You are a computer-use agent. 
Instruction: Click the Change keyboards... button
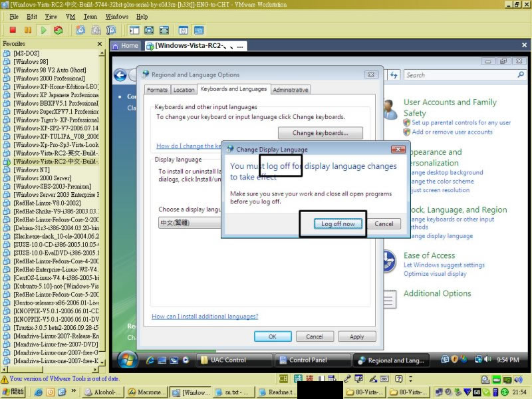click(321, 133)
